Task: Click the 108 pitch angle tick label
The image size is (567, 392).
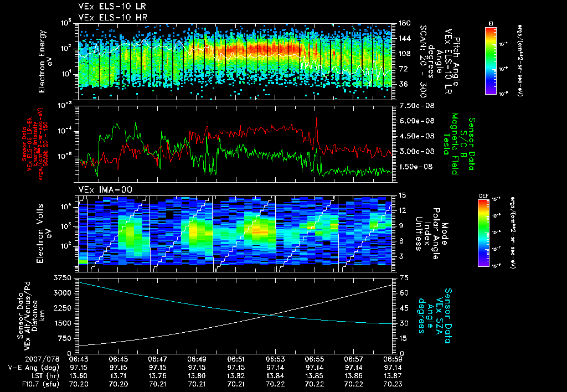Action: 404,54
